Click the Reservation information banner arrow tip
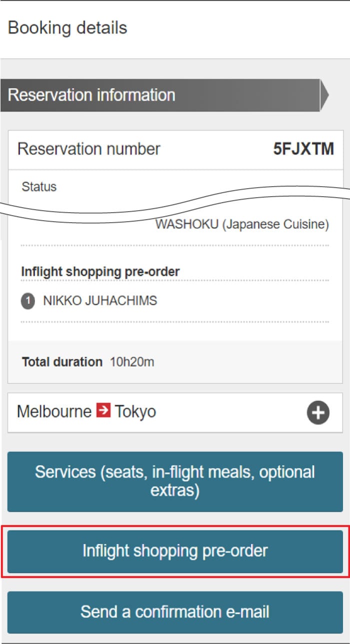 point(324,95)
